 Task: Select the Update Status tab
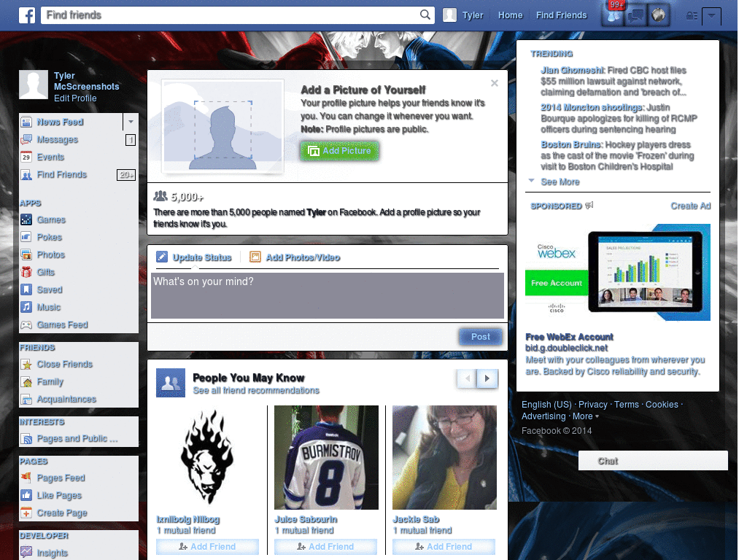[x=194, y=257]
